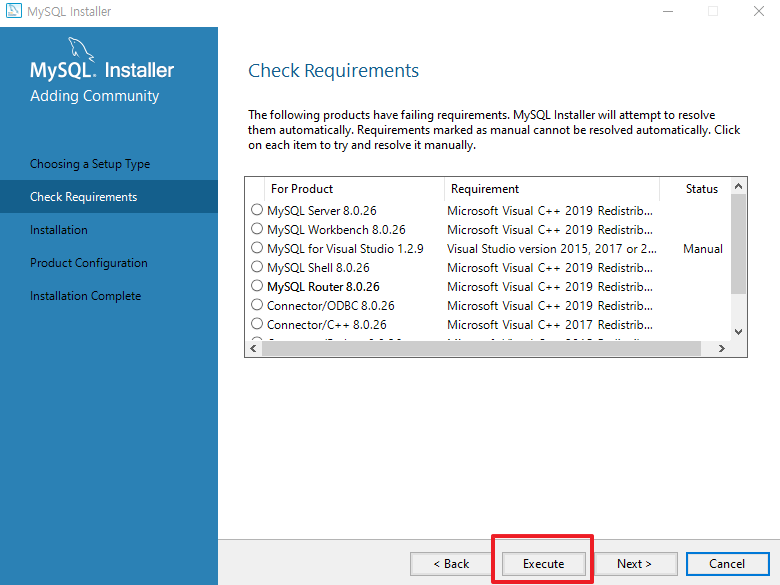Screen dimensions: 780x585
Task: Select radio button for MySQL Shell 8.0.26
Action: (x=257, y=267)
